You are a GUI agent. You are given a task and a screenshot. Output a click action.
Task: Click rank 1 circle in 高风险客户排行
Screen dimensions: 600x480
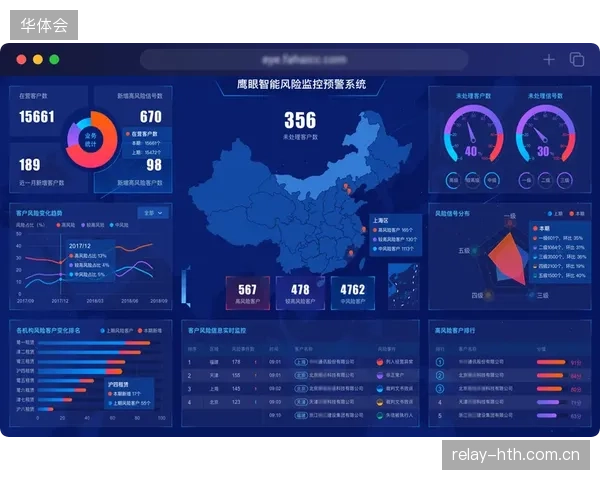[x=440, y=362]
